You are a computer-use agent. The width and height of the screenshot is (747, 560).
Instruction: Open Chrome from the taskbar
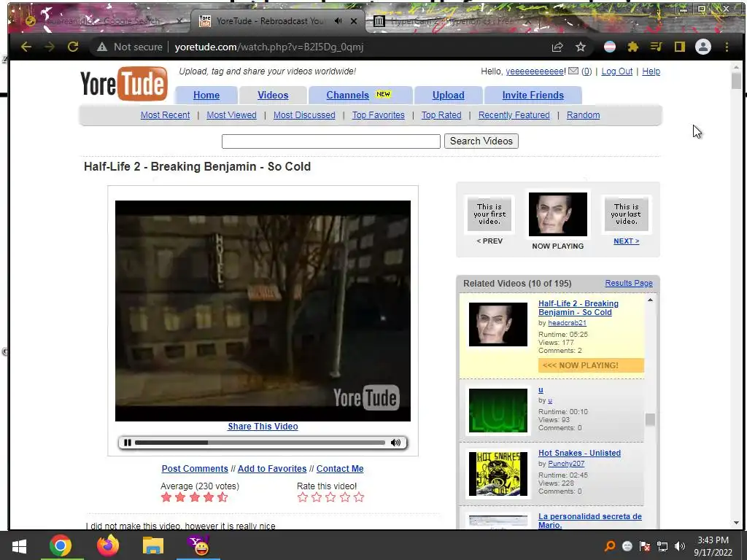tap(61, 545)
